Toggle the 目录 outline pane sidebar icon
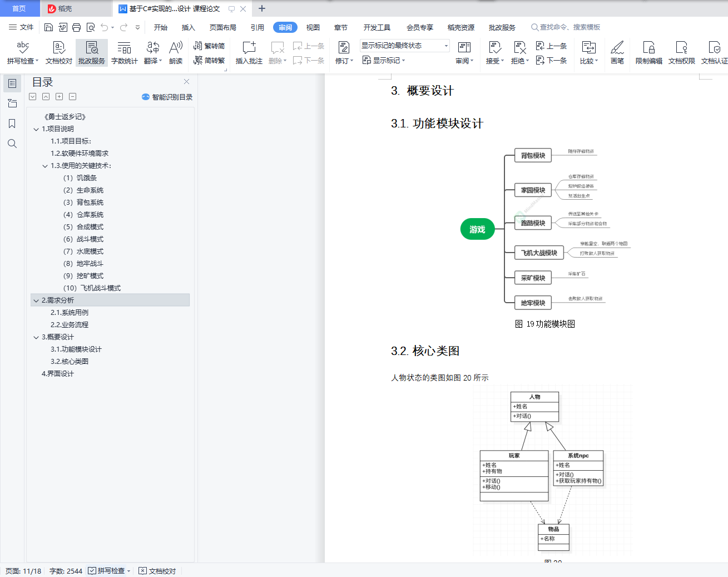This screenshot has height=577, width=728. (12, 83)
